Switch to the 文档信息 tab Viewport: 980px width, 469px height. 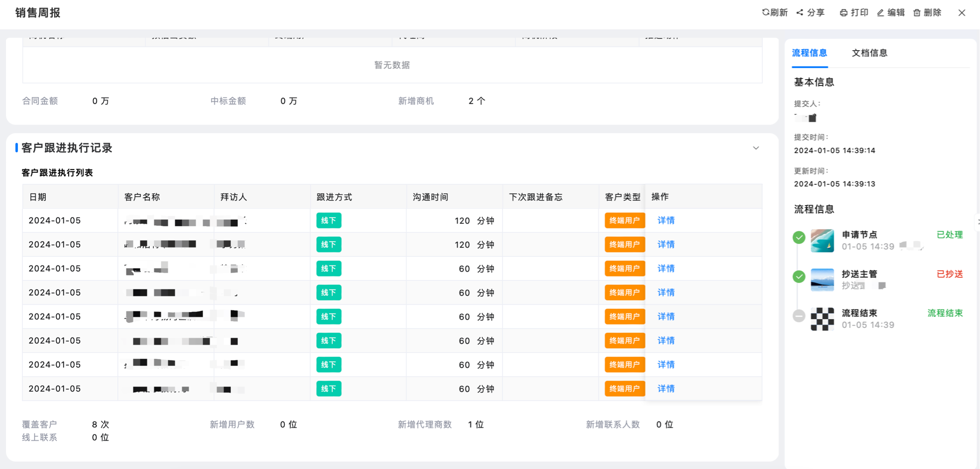coord(869,53)
